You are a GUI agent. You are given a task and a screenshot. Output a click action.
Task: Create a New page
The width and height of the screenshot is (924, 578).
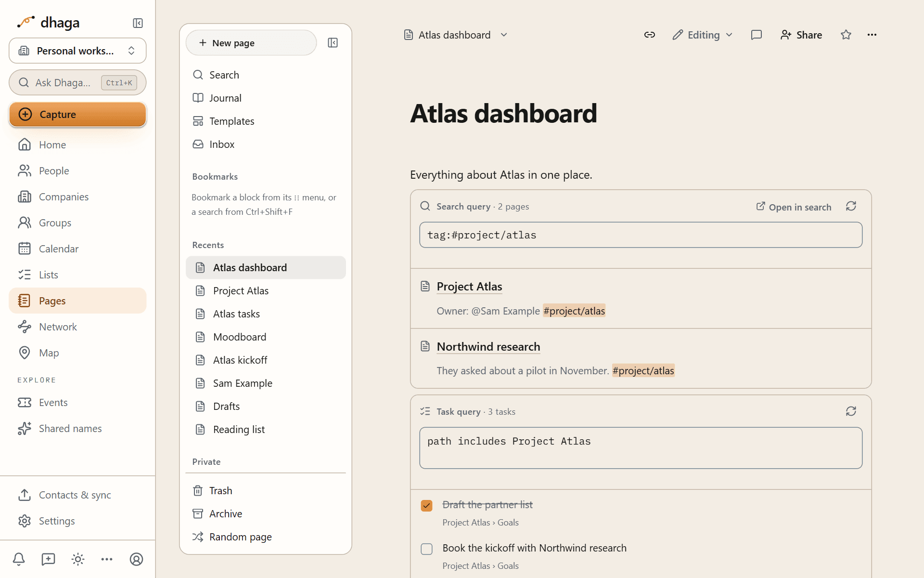click(251, 43)
